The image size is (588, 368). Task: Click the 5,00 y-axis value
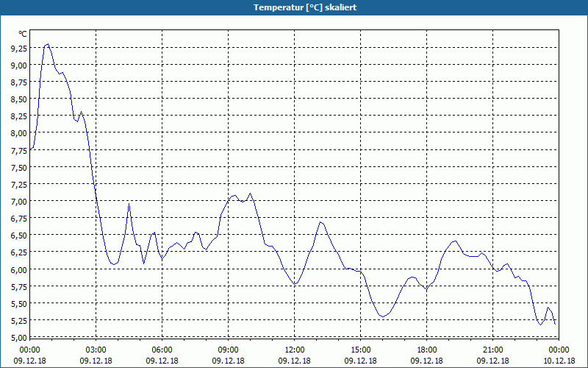click(19, 338)
